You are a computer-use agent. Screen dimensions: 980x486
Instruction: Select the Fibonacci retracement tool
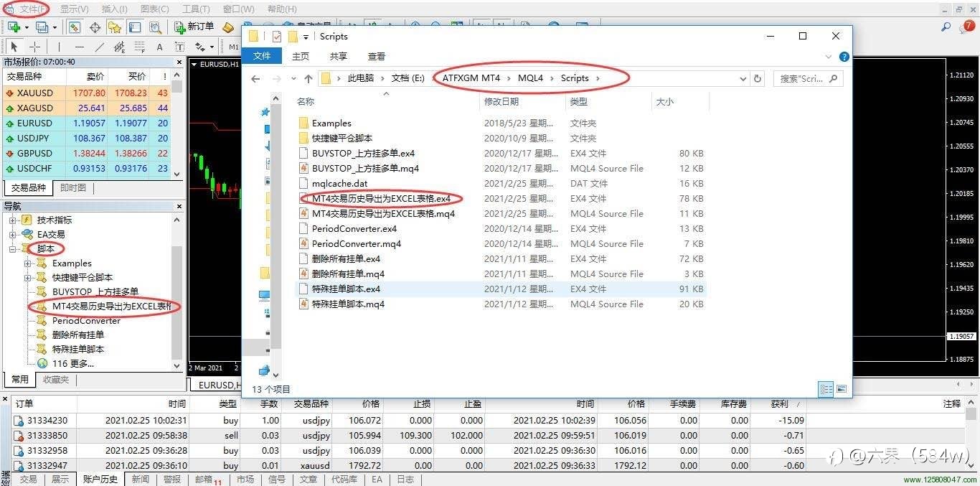[139, 47]
